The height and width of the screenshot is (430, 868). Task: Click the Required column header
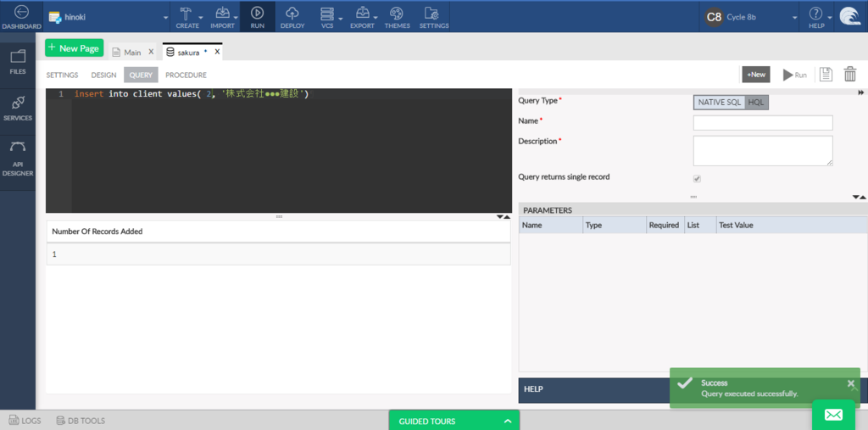coord(665,225)
